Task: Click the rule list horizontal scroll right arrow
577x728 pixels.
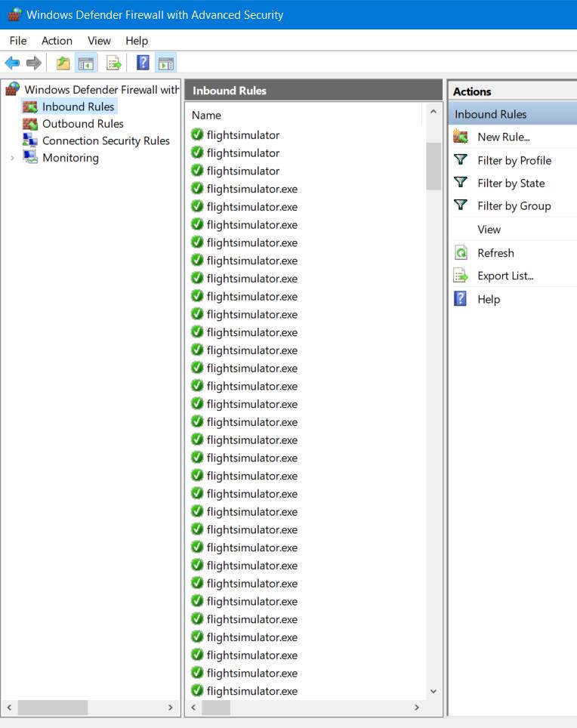Action: coord(416,707)
